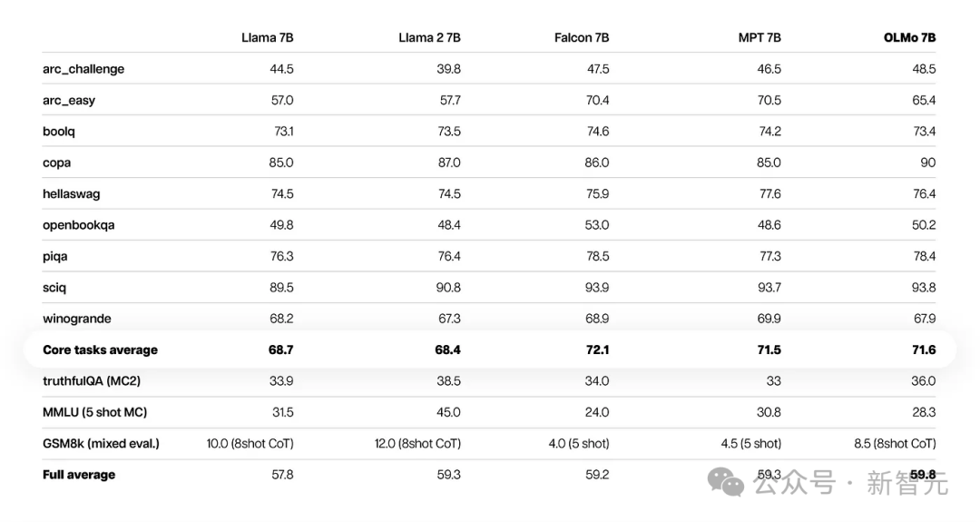Click the Full average row label

coord(79,475)
